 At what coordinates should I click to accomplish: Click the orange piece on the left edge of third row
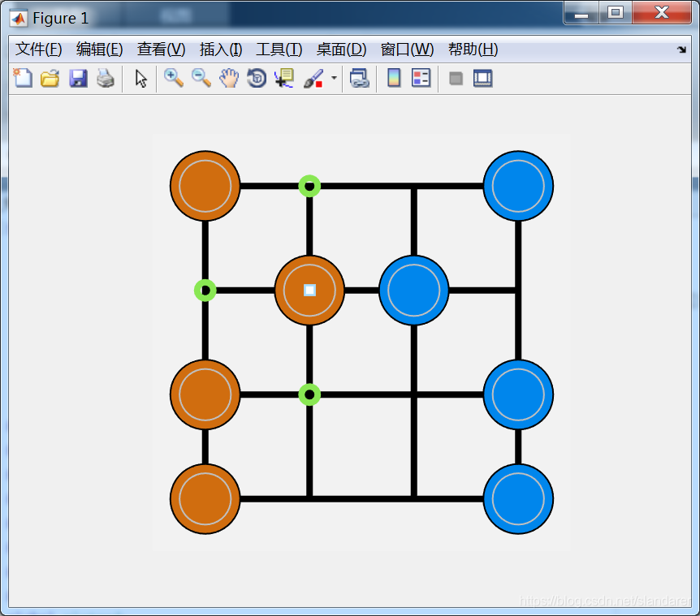[x=205, y=394]
